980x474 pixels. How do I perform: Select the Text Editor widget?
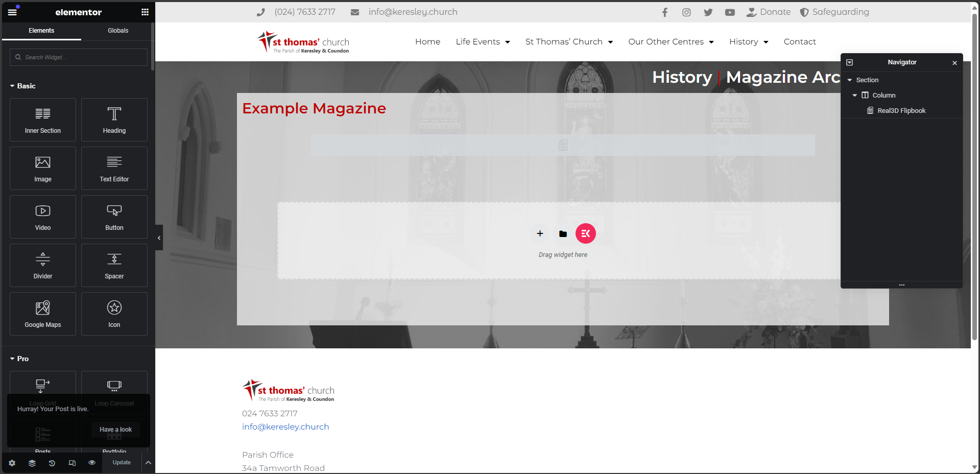pos(114,169)
